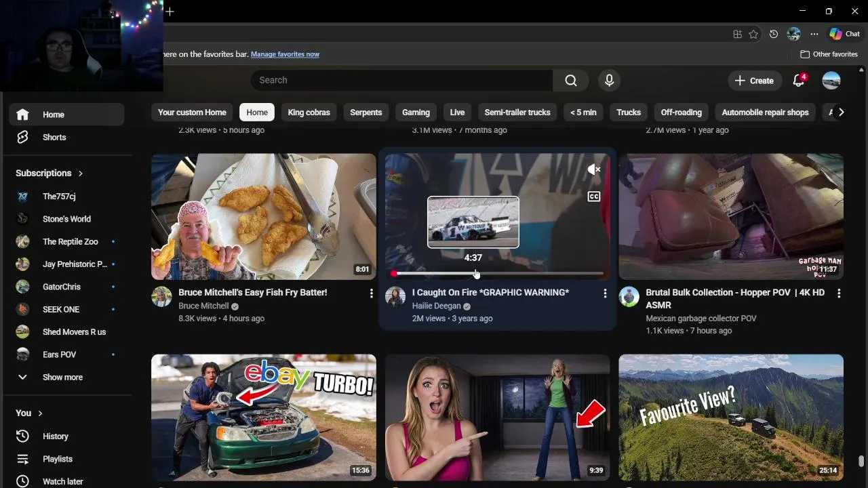
Task: Open I Caught On Fire video title
Action: coord(490,293)
